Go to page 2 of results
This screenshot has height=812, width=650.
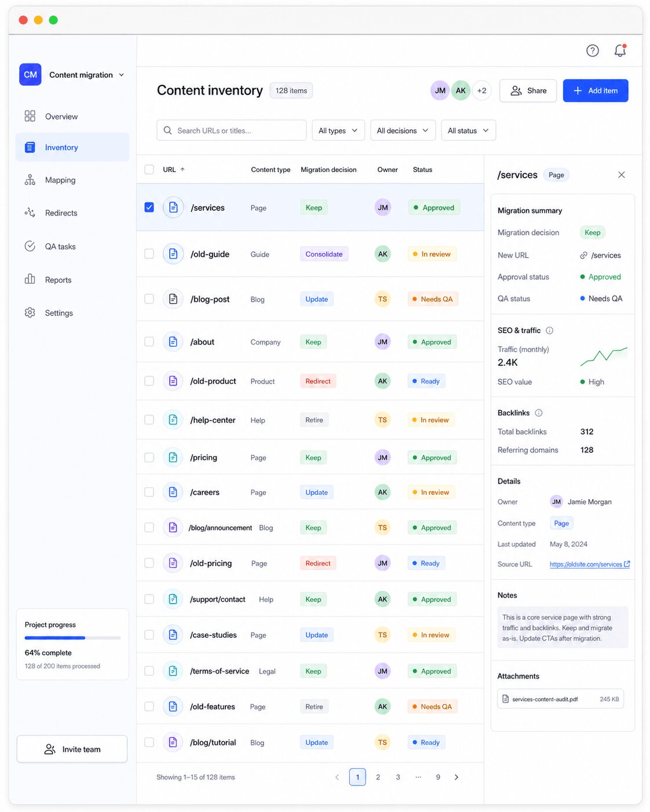378,777
